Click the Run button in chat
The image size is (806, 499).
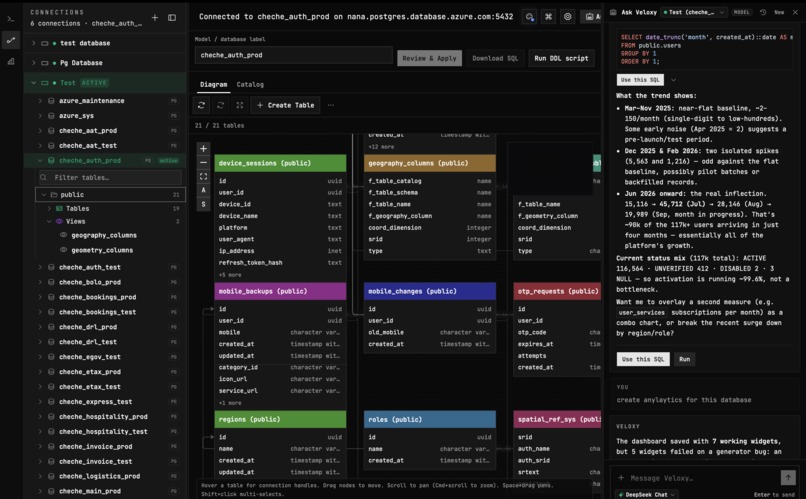[685, 359]
